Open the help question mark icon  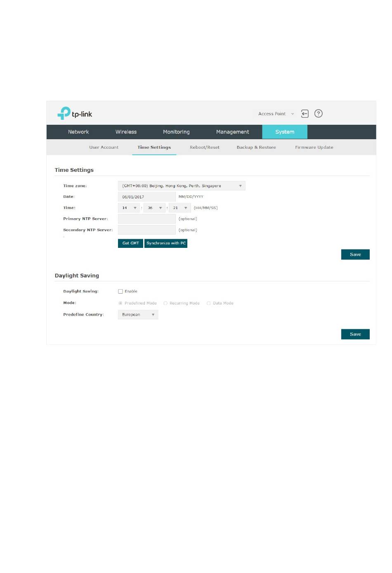tap(318, 114)
